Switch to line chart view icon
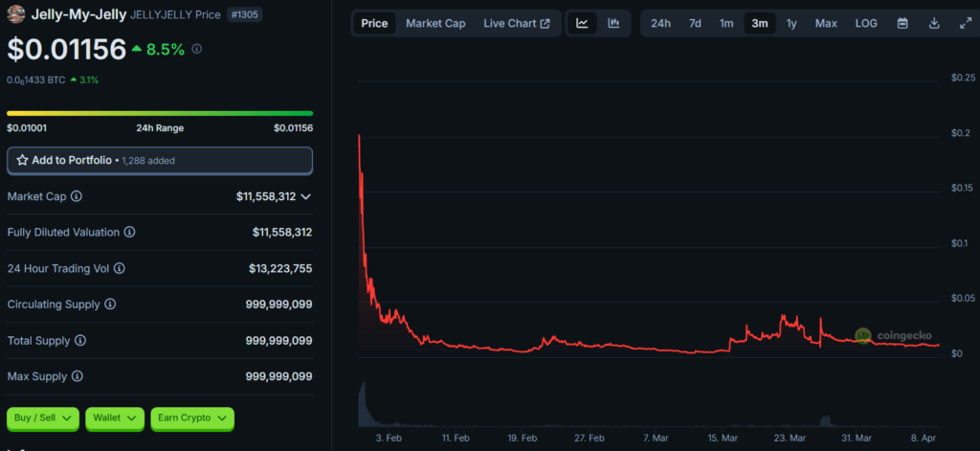This screenshot has width=980, height=451. pyautogui.click(x=582, y=23)
